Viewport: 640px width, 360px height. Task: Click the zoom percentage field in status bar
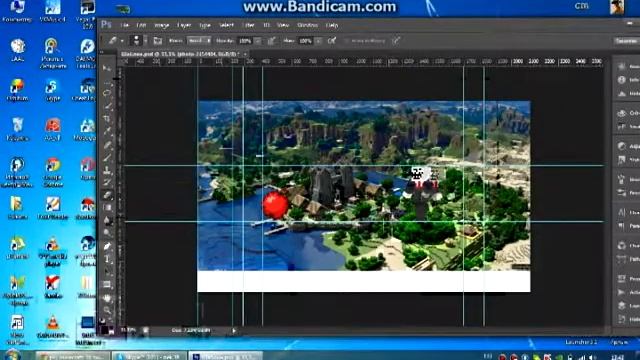pyautogui.click(x=128, y=330)
